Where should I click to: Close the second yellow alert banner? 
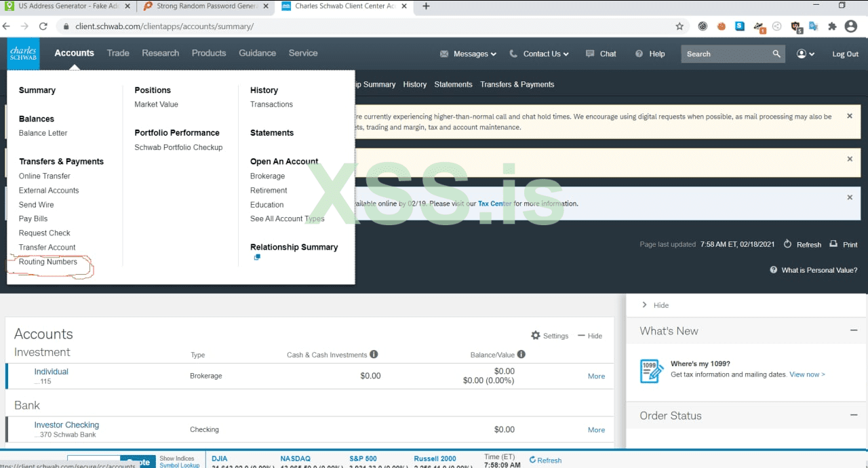tap(850, 159)
